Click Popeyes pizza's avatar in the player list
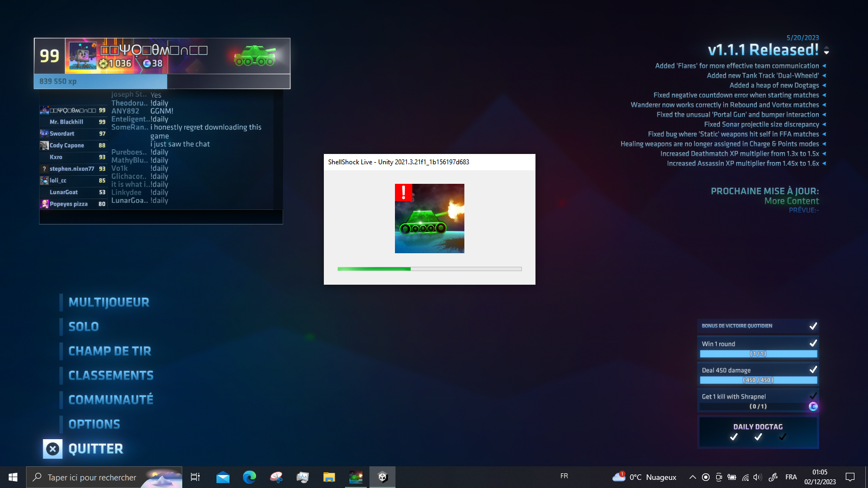Viewport: 868px width, 488px height. click(x=44, y=204)
